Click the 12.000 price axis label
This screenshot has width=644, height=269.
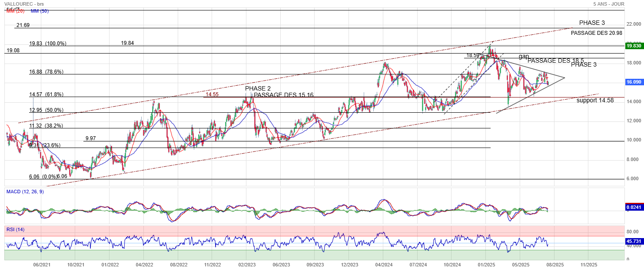tap(633, 121)
